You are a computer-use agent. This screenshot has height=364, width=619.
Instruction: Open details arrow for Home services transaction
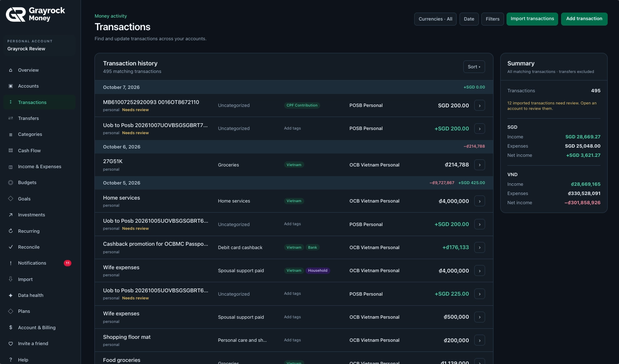[480, 201]
